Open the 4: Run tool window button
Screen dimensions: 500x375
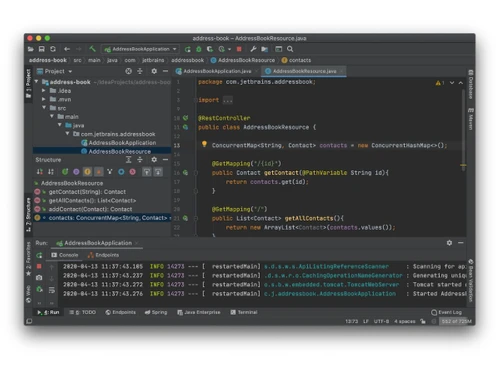click(x=48, y=312)
